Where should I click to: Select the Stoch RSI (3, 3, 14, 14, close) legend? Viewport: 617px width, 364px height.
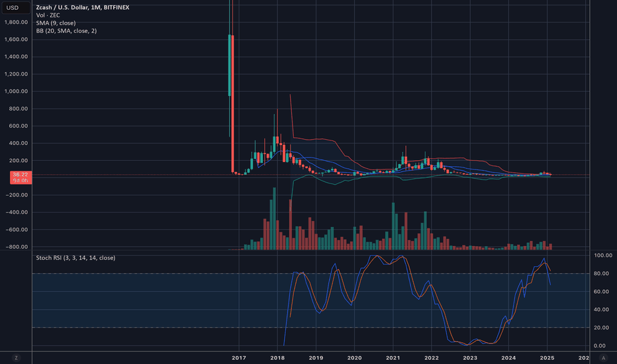click(x=75, y=257)
